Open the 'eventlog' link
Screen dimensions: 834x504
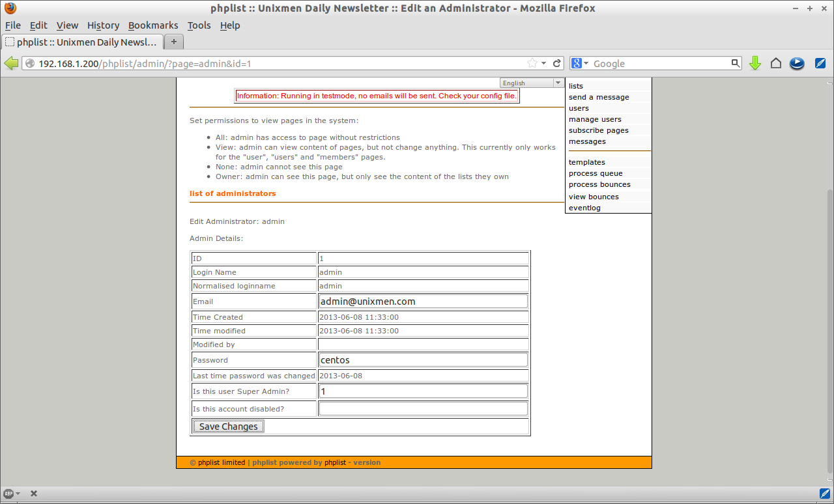pos(584,208)
